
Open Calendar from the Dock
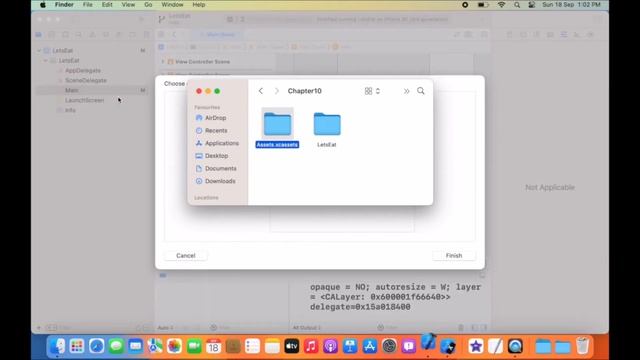(x=213, y=347)
